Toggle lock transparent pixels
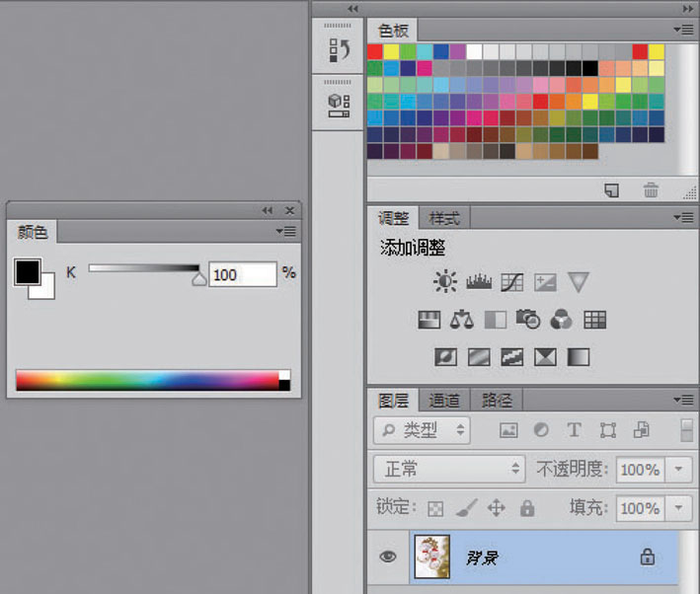The width and height of the screenshot is (700, 594). click(435, 508)
